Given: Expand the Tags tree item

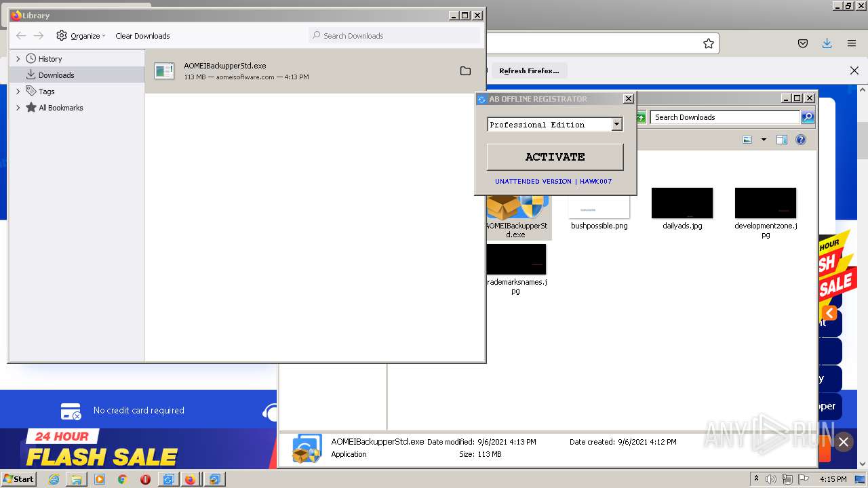Looking at the screenshot, I should click(x=18, y=91).
